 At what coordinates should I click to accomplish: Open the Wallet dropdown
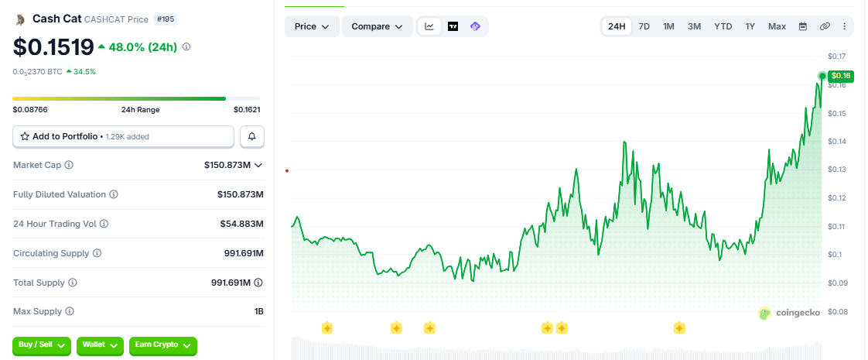coord(100,345)
